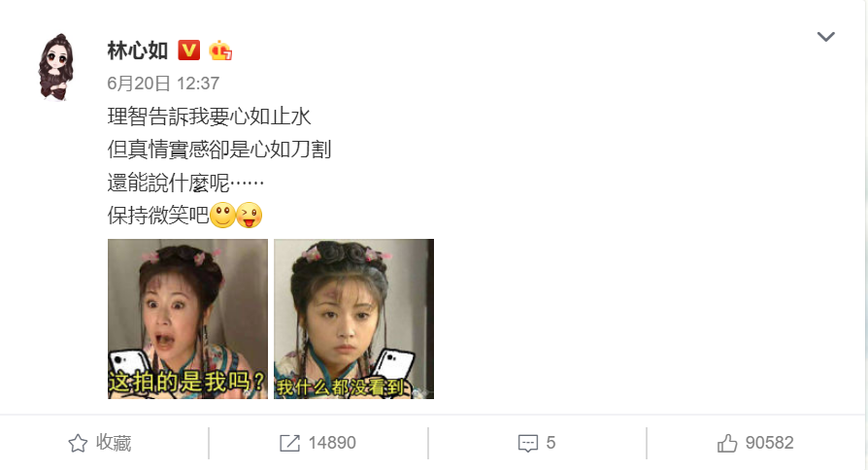
Task: Click the crown membership badge icon
Action: [220, 50]
